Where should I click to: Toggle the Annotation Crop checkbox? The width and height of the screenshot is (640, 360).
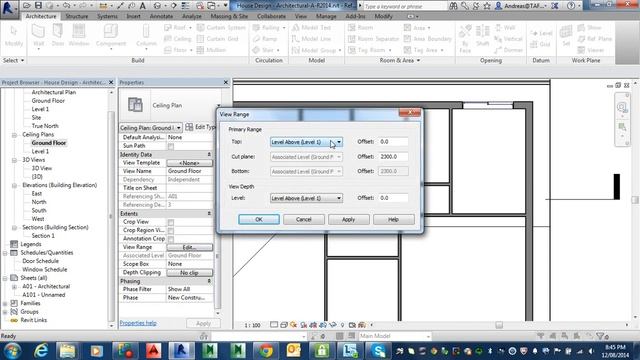pyautogui.click(x=171, y=239)
